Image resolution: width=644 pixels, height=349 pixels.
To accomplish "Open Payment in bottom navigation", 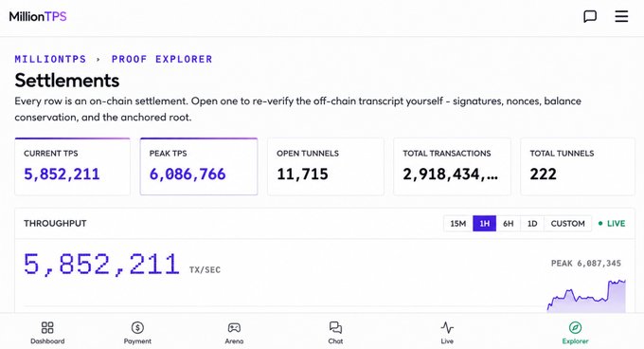I will [137, 333].
